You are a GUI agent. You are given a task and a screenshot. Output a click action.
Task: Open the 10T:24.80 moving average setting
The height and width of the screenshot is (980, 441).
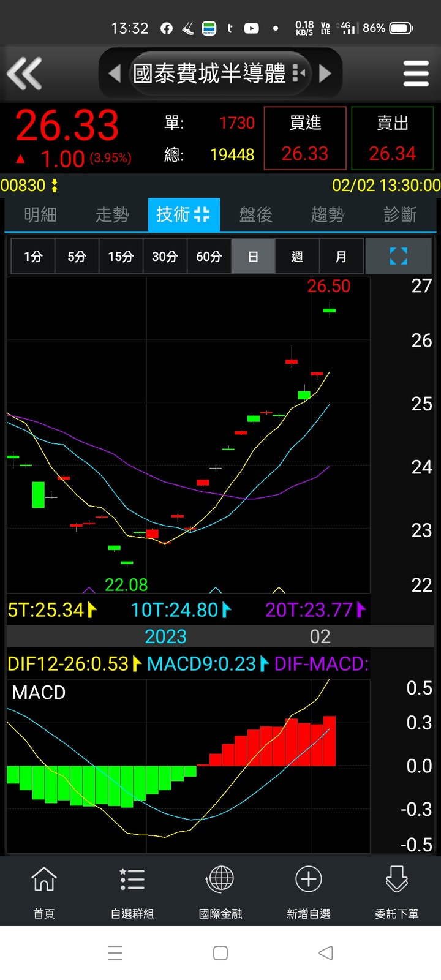pyautogui.click(x=181, y=610)
